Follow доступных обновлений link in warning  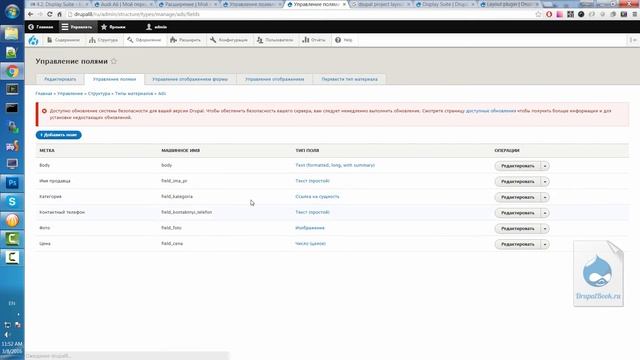(x=491, y=111)
